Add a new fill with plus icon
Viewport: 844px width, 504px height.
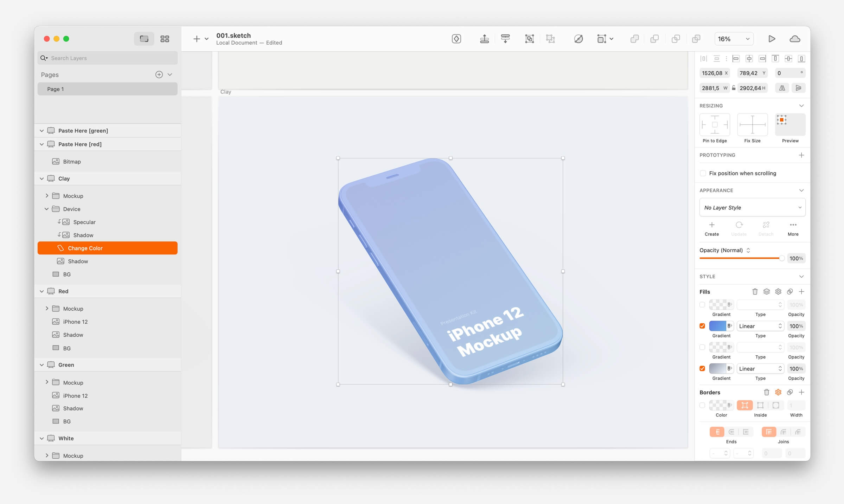click(x=801, y=291)
